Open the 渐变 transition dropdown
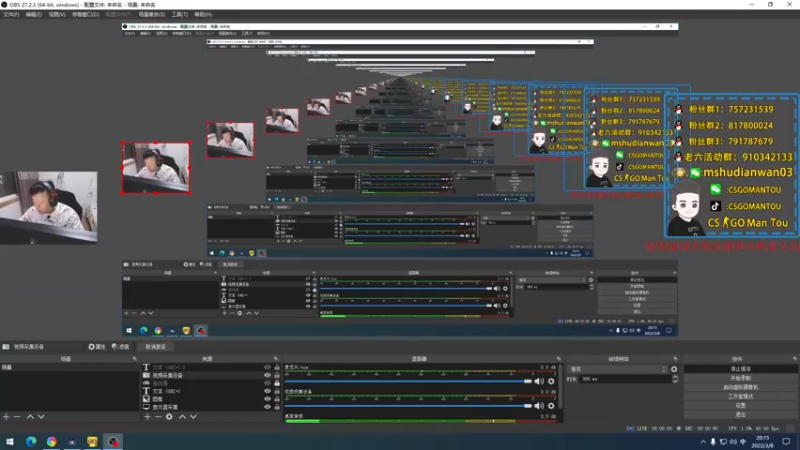This screenshot has width=800, height=450. pos(618,369)
